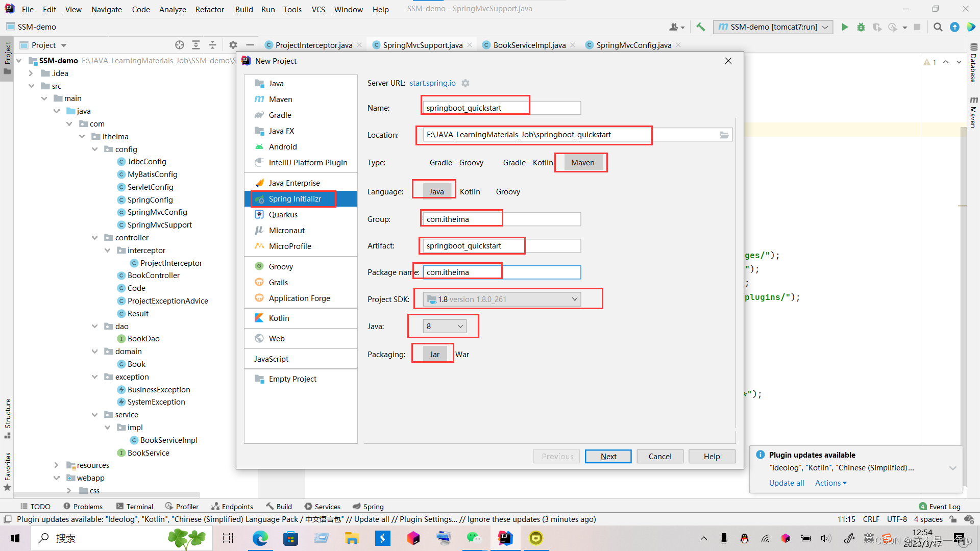Viewport: 980px width, 551px height.
Task: Click the Group input field
Action: 502,219
